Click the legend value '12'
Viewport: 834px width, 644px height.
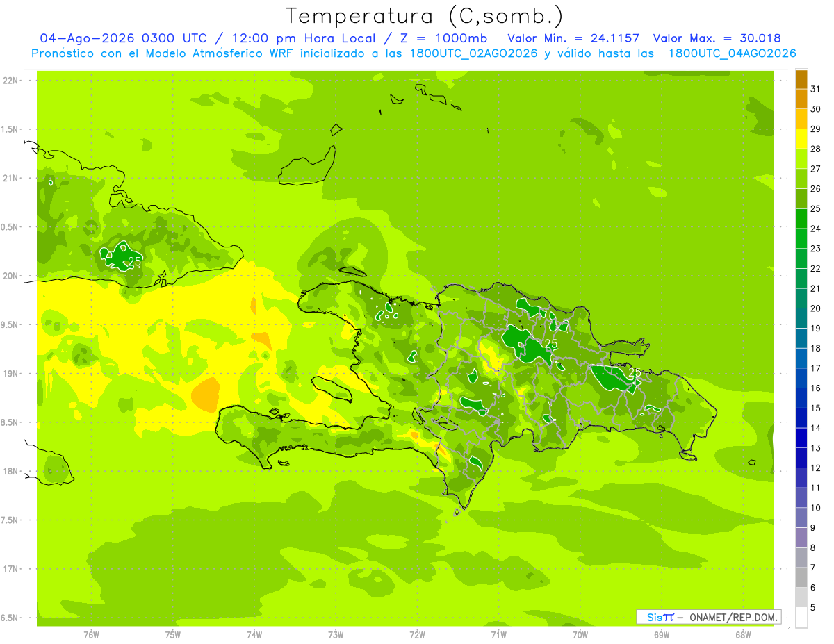point(816,468)
